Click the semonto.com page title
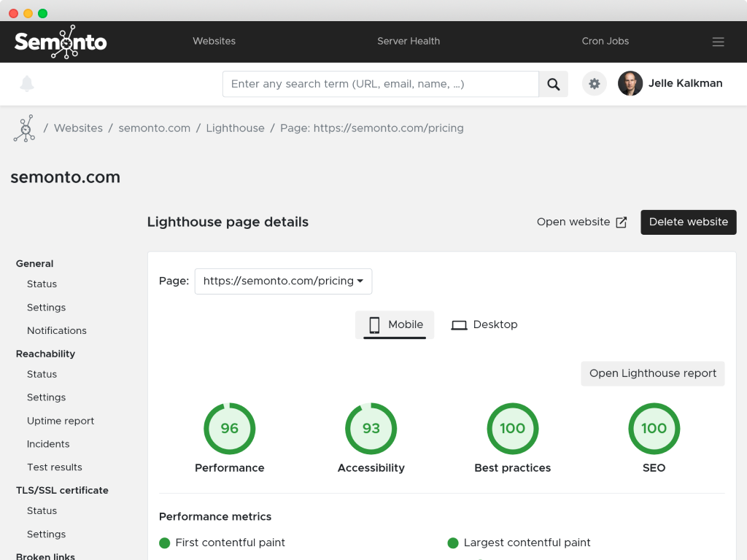 [65, 178]
